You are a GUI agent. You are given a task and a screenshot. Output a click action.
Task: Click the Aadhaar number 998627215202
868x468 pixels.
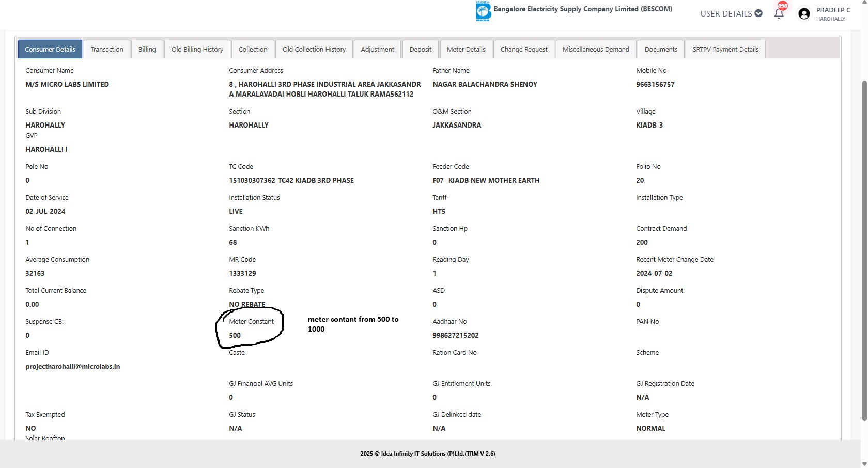[x=456, y=335]
